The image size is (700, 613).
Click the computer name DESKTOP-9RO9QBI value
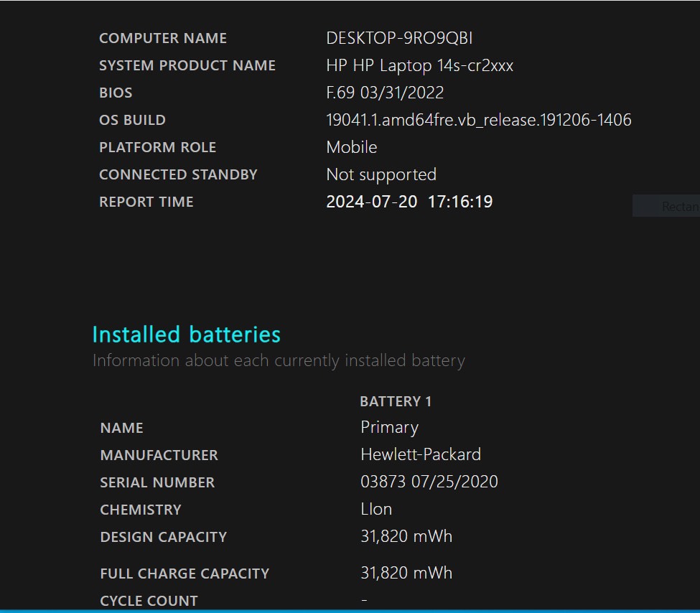(x=399, y=38)
